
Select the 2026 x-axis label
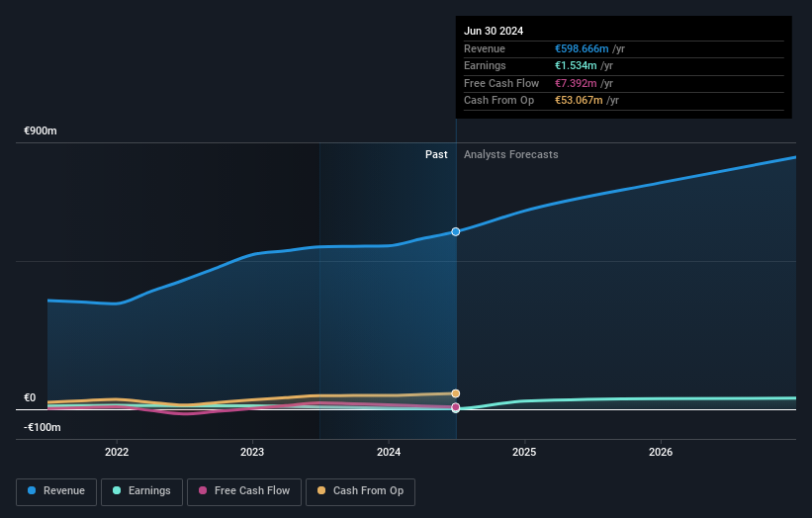click(x=661, y=452)
